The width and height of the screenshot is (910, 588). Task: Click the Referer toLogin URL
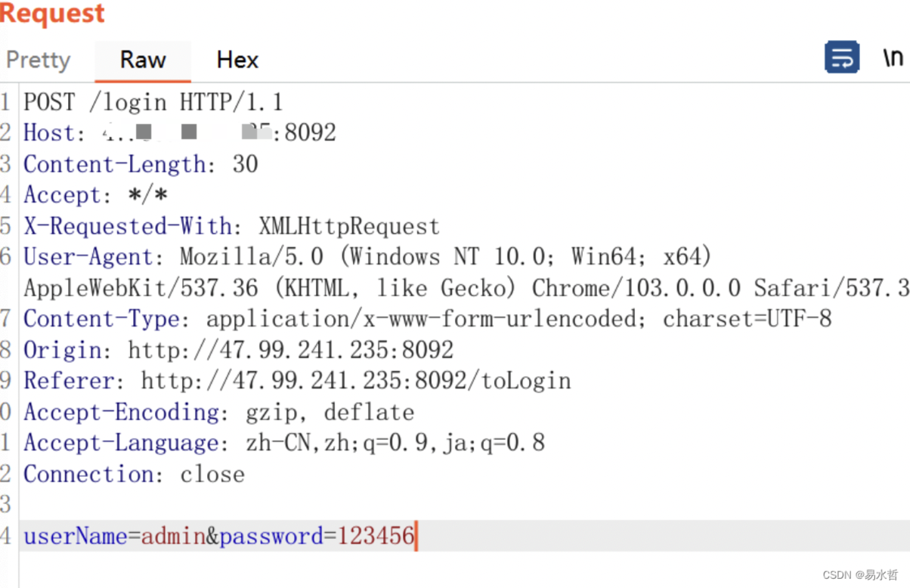[x=356, y=381]
